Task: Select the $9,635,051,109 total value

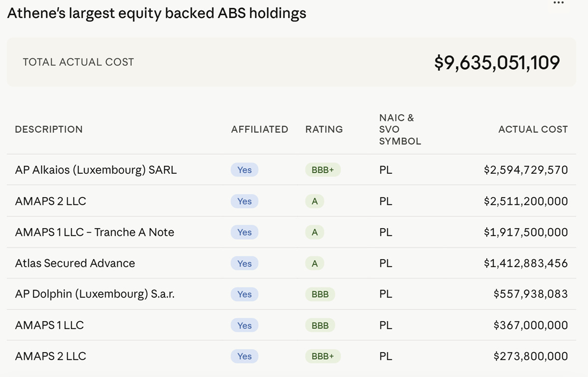Action: pos(497,62)
